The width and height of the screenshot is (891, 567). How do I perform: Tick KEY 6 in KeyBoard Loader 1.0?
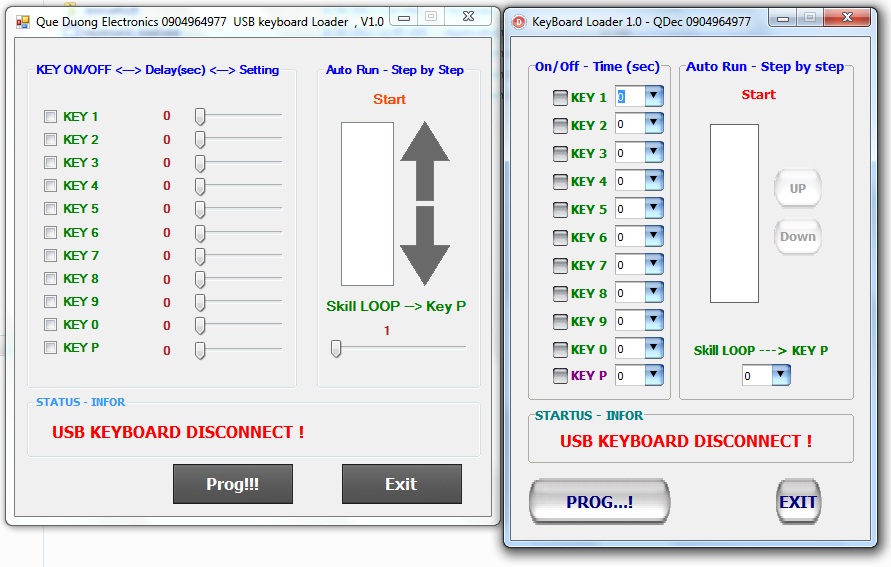[x=560, y=237]
